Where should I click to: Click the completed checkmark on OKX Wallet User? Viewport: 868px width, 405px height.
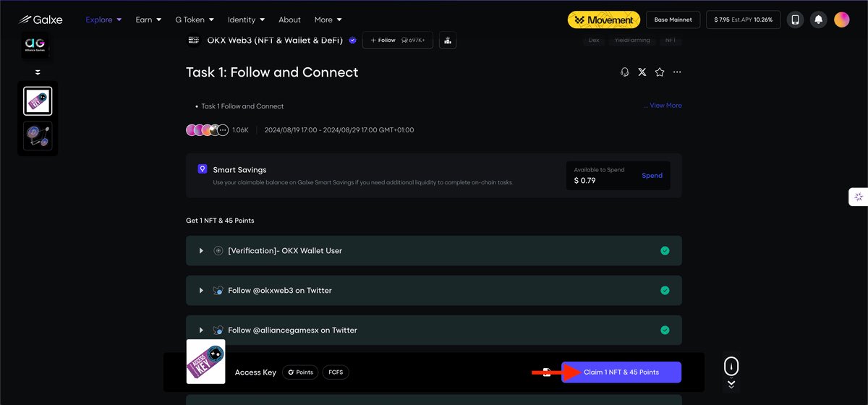click(665, 250)
